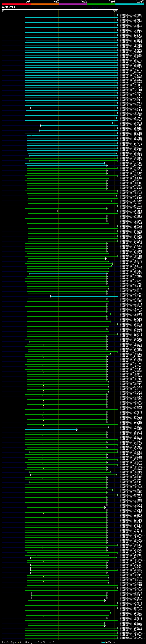Select hit label UniRef100_C3VNF1
The width and height of the screenshot is (146, 644).
point(131,103)
